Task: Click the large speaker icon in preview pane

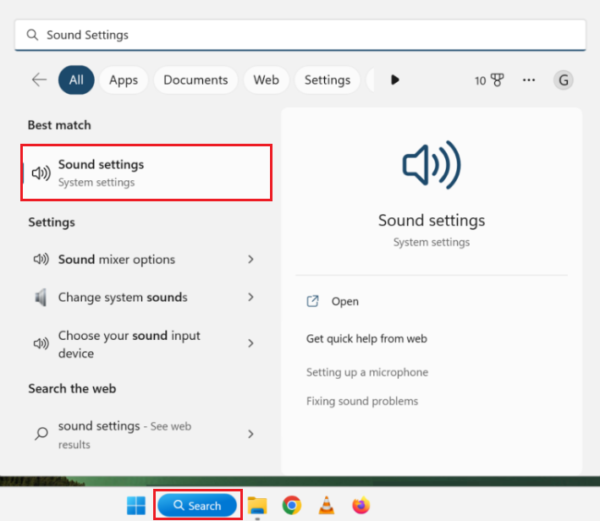Action: pos(431,165)
